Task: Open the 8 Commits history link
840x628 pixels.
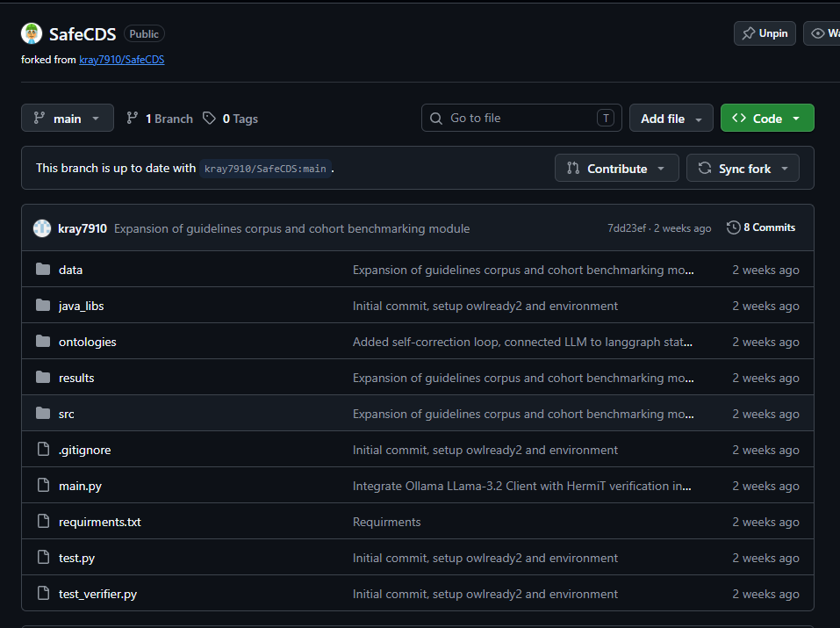Action: point(761,227)
